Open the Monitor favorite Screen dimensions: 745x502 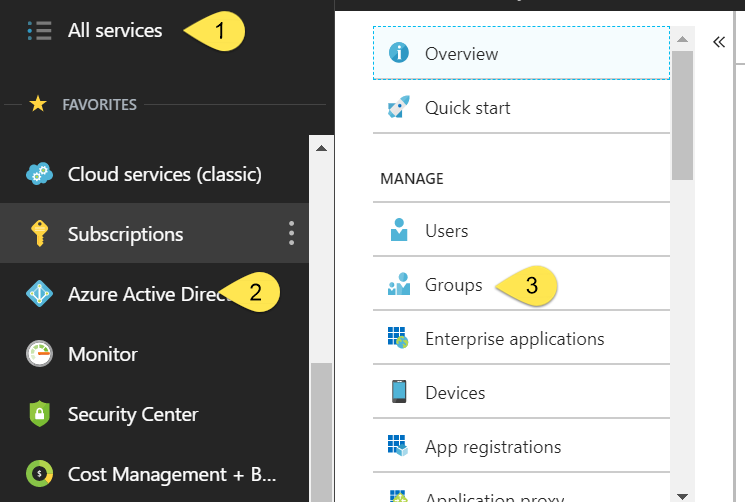click(x=102, y=354)
